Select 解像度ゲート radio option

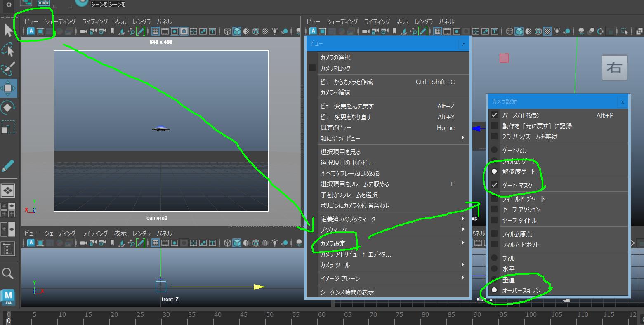(x=494, y=172)
